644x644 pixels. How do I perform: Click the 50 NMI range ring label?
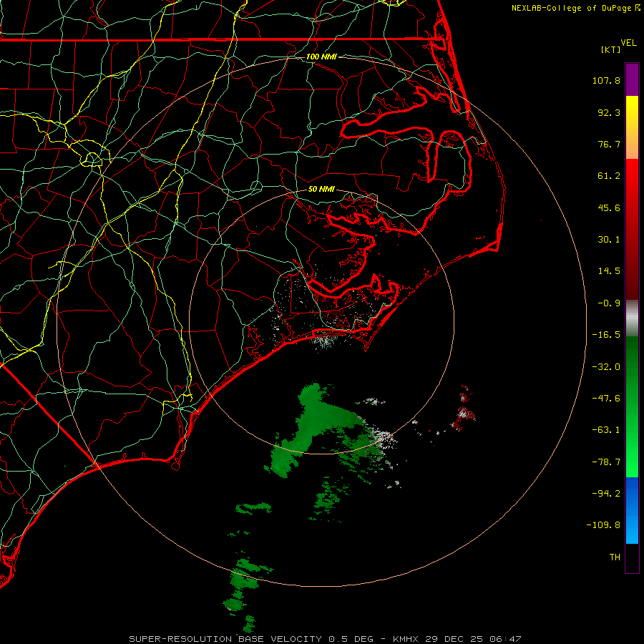321,190
